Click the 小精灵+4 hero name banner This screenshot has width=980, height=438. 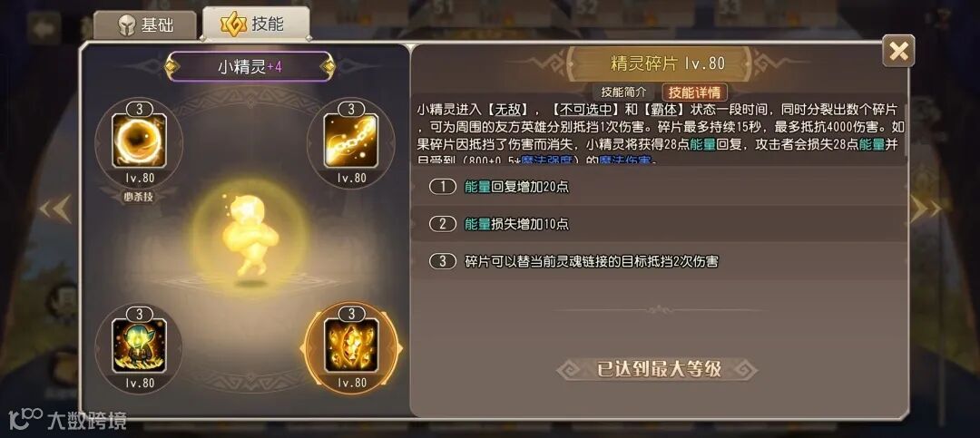(x=250, y=66)
